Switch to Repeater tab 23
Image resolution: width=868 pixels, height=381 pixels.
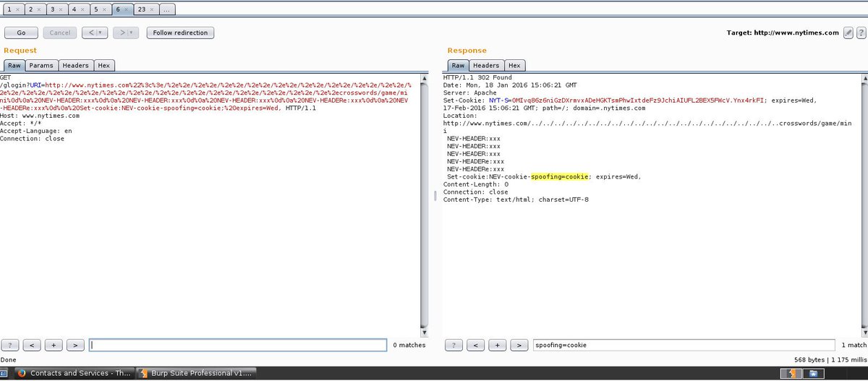pos(141,10)
